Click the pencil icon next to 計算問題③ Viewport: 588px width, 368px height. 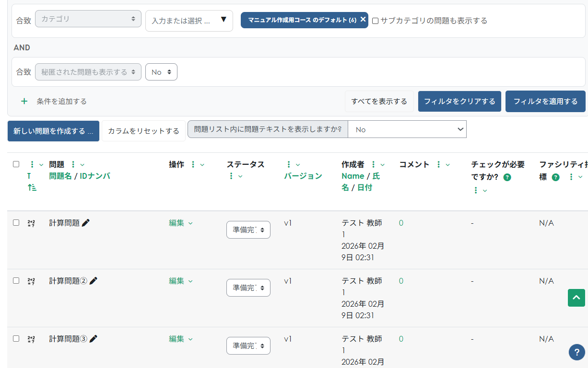(x=94, y=339)
